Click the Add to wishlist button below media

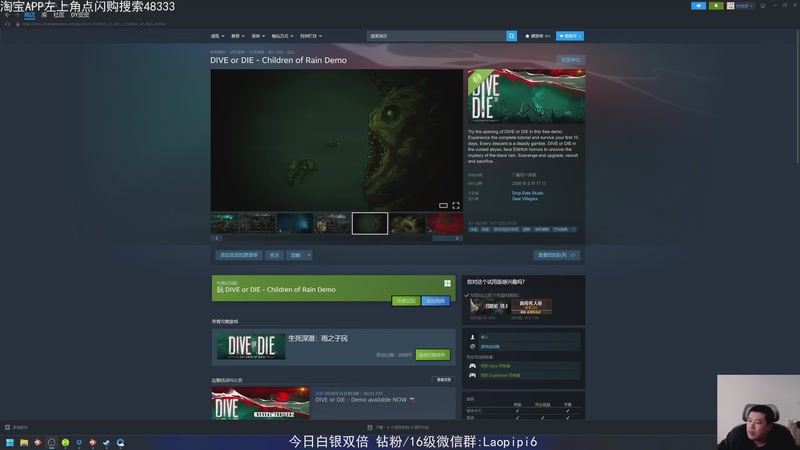(x=238, y=255)
